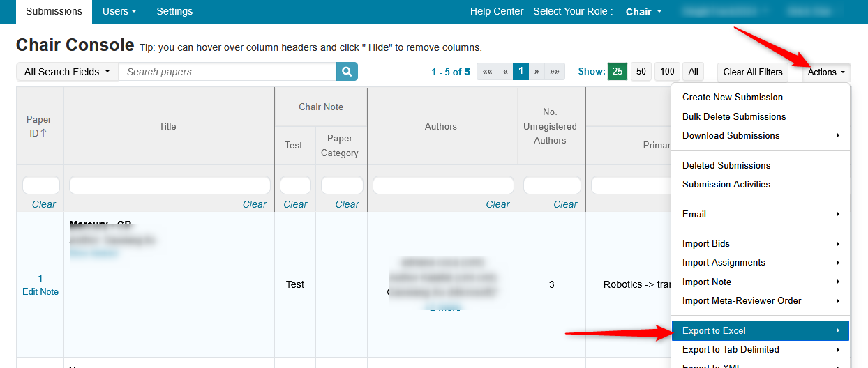
Task: Click the magnifier search button
Action: pos(347,72)
